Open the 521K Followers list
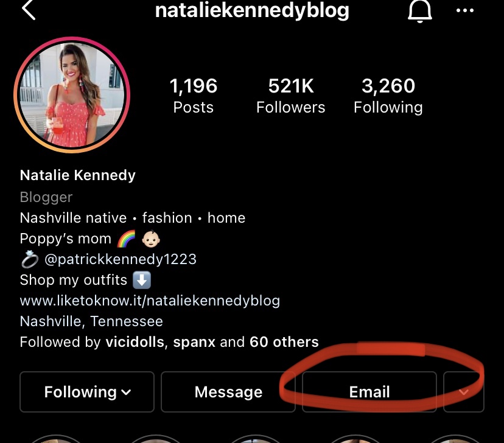The image size is (504, 443). coord(290,96)
